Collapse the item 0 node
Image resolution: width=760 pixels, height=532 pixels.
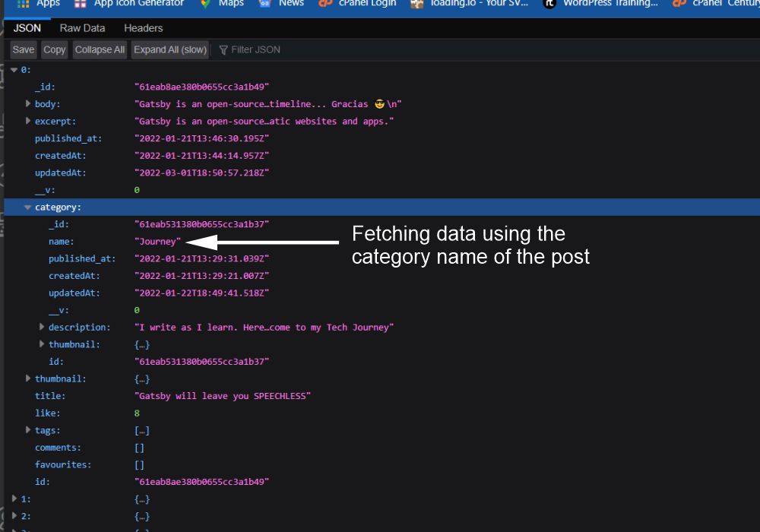pyautogui.click(x=14, y=70)
